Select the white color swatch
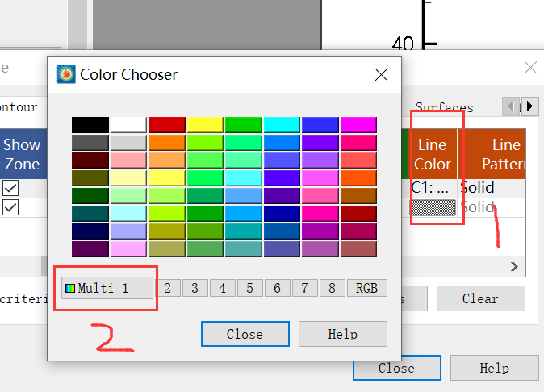This screenshot has width=544, height=392. (128, 125)
